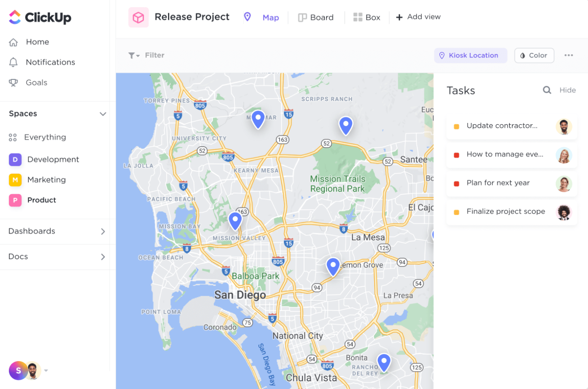Open the Color options button
Screen dimensions: 588x389
pyautogui.click(x=534, y=56)
